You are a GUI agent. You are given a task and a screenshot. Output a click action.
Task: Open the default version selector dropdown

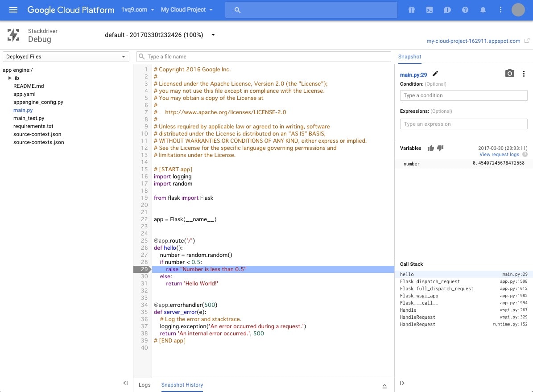click(160, 35)
